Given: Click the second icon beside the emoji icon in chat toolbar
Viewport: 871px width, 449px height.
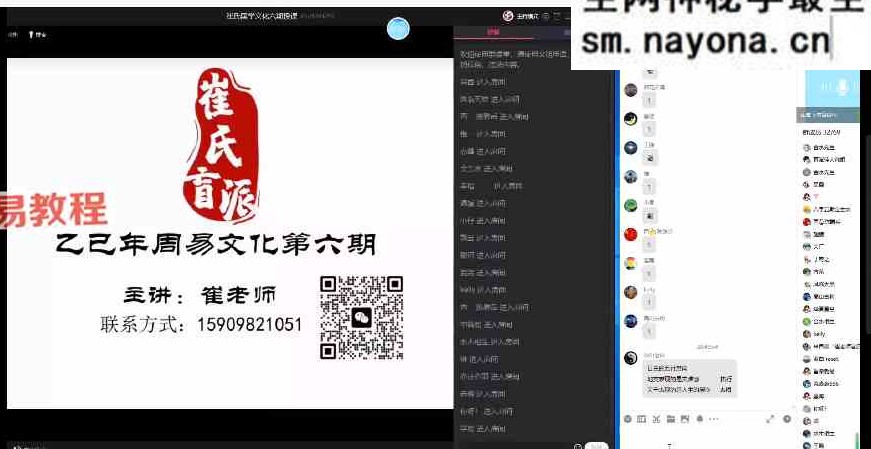Looking at the screenshot, I should pyautogui.click(x=642, y=418).
